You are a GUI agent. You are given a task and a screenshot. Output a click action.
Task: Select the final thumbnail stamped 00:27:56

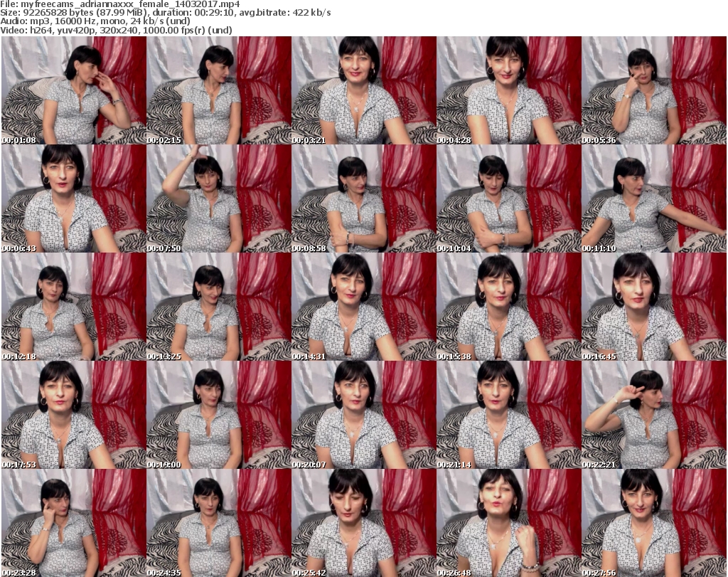(654, 523)
